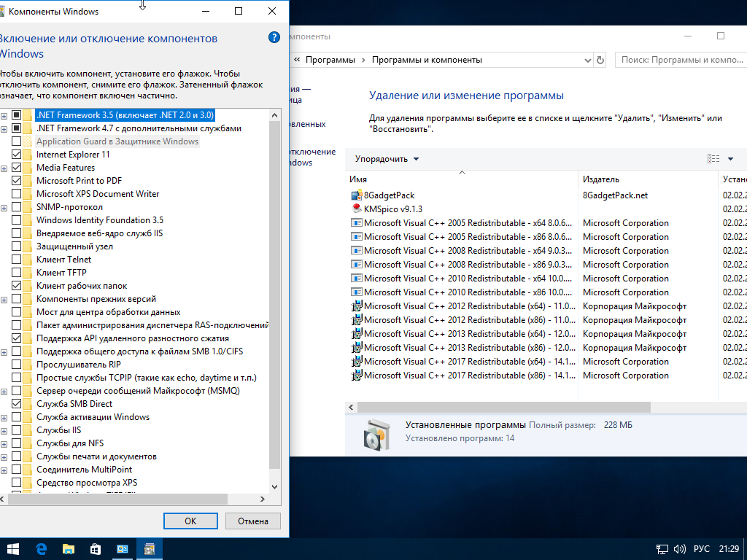Viewport: 747px width, 560px height.
Task: Enable Клиент Telnet checkbox
Action: coord(16,260)
